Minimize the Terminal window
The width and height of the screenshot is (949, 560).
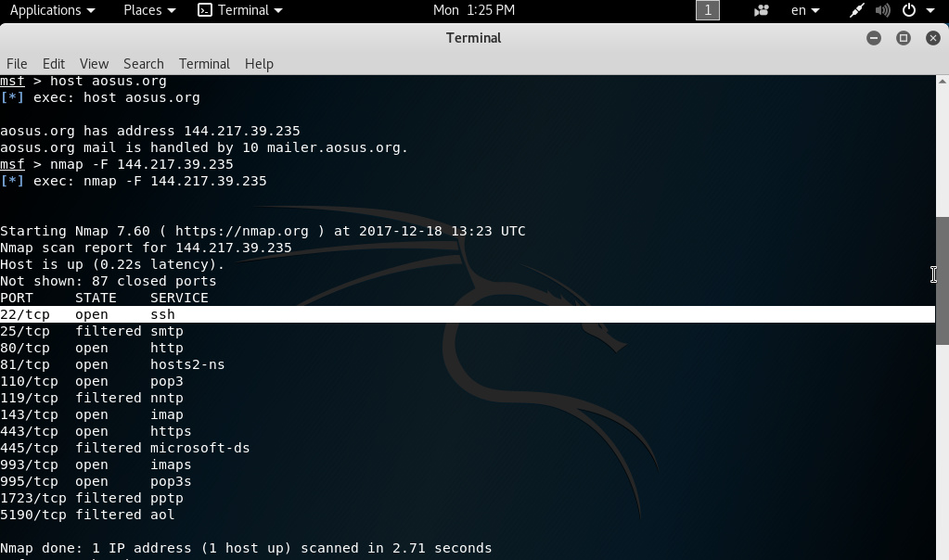tap(874, 38)
